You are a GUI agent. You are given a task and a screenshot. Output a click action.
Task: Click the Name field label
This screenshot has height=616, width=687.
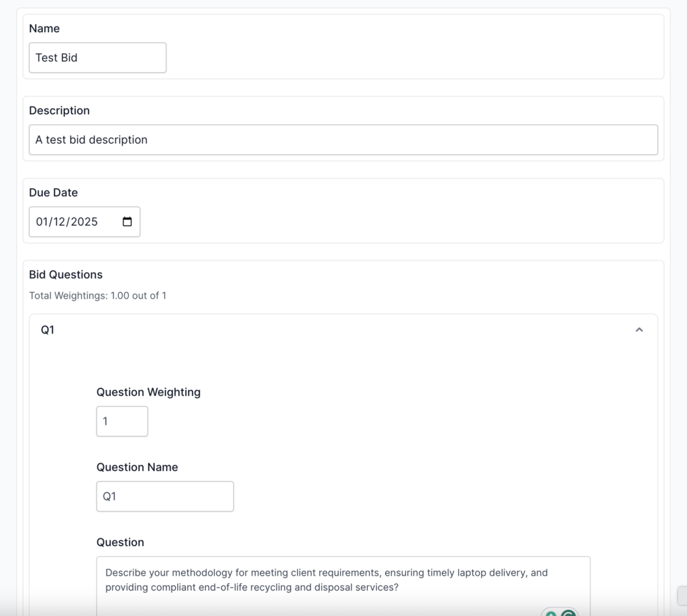(44, 28)
